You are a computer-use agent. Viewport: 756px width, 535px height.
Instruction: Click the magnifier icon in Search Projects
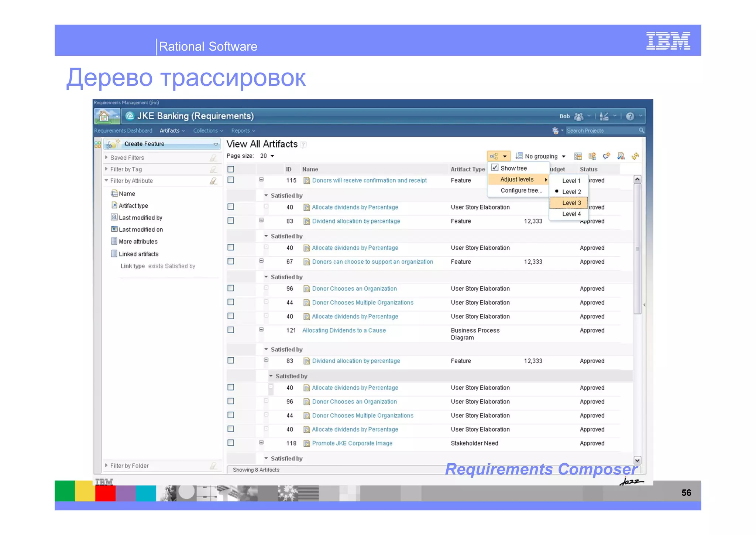(642, 130)
